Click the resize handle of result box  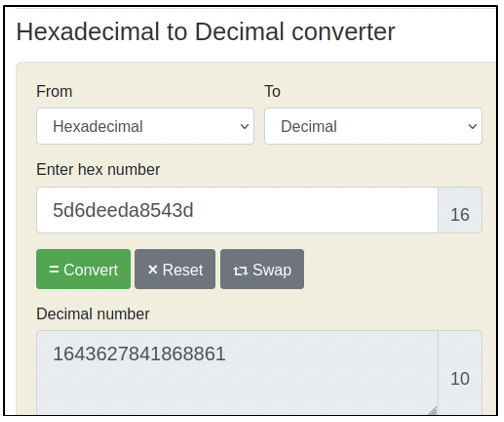coord(432,411)
